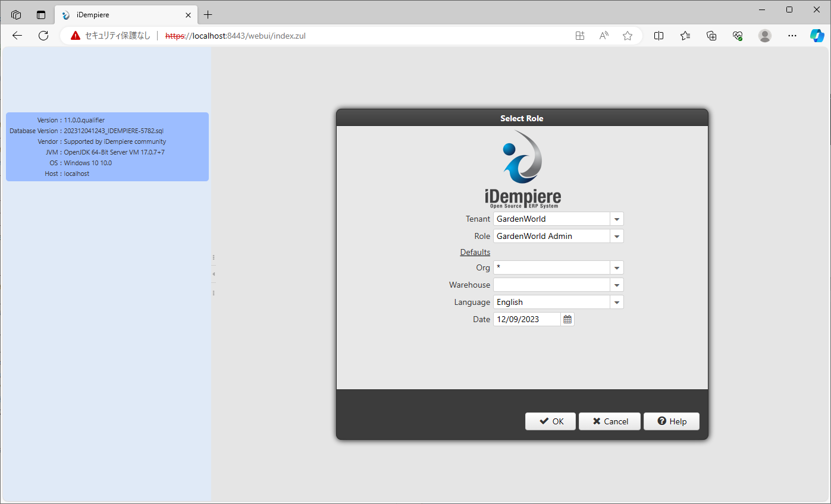This screenshot has height=504, width=831.
Task: Expand the Language dropdown arrow
Action: click(617, 302)
